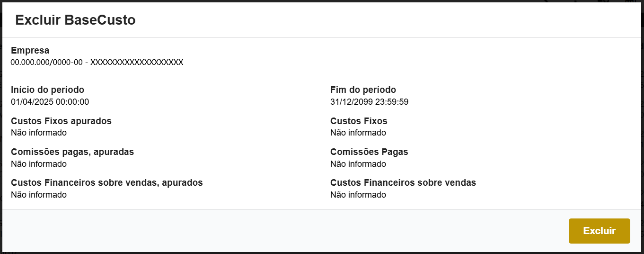Click Não informado under right-column Comissões Pagas

[358, 164]
